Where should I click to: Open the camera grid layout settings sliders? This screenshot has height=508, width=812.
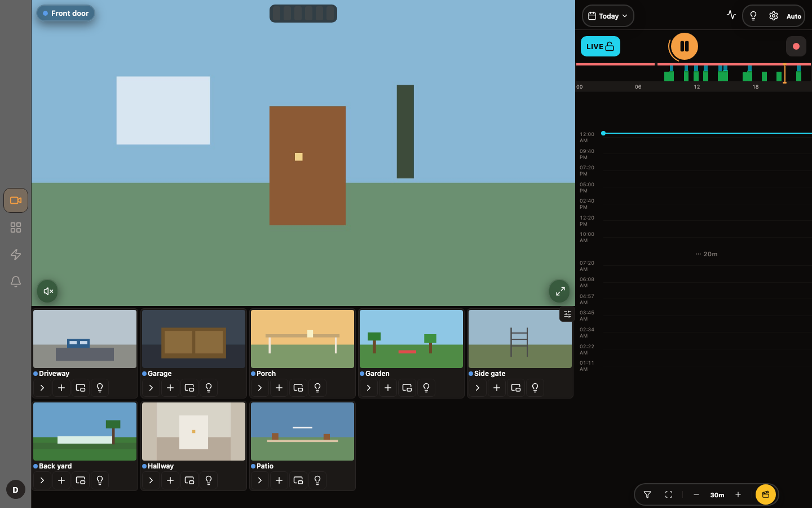pyautogui.click(x=567, y=314)
